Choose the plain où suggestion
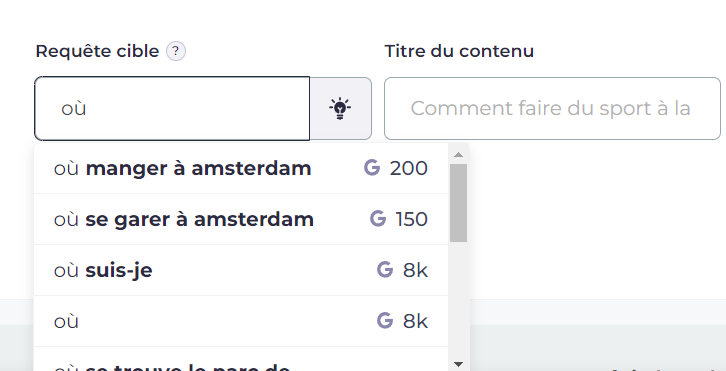 (x=241, y=321)
